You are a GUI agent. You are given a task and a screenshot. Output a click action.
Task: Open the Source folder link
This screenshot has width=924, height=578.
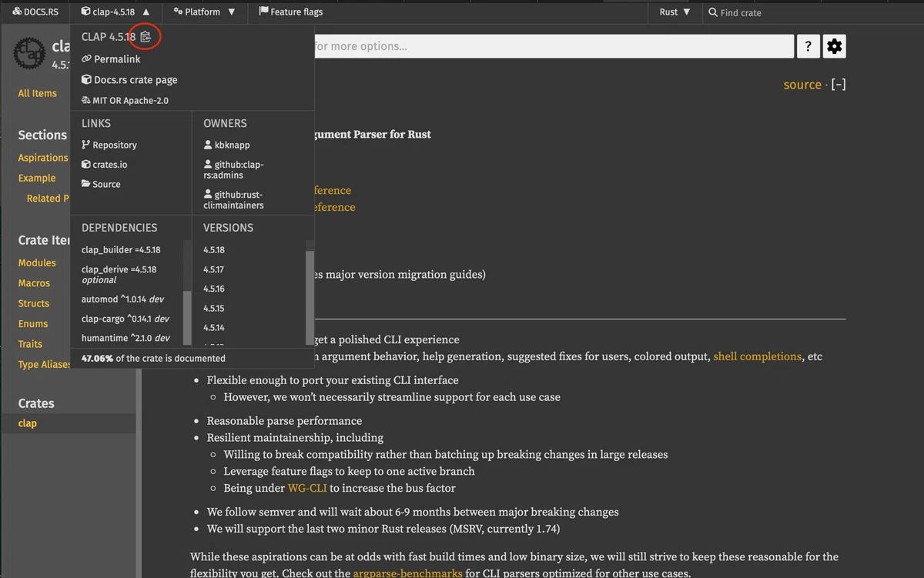(101, 184)
